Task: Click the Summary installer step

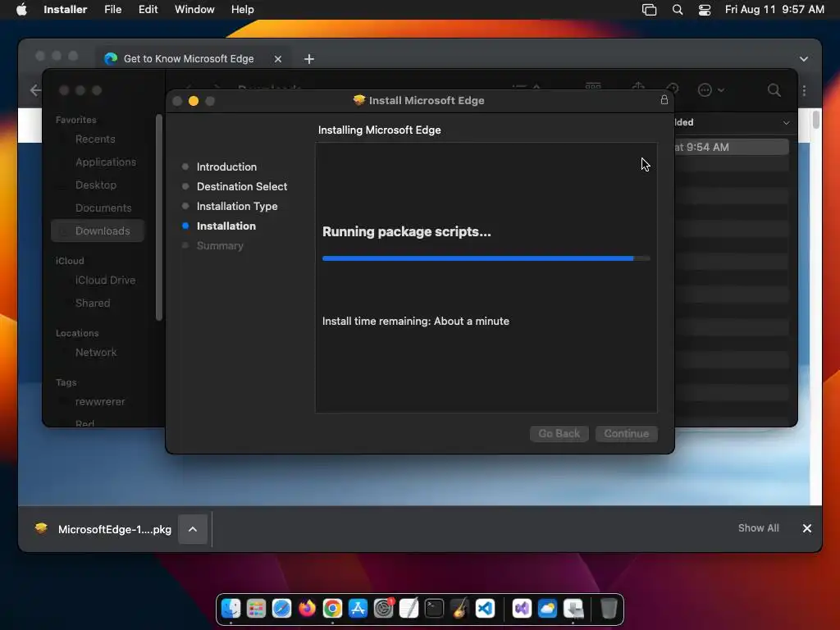Action: click(x=220, y=246)
